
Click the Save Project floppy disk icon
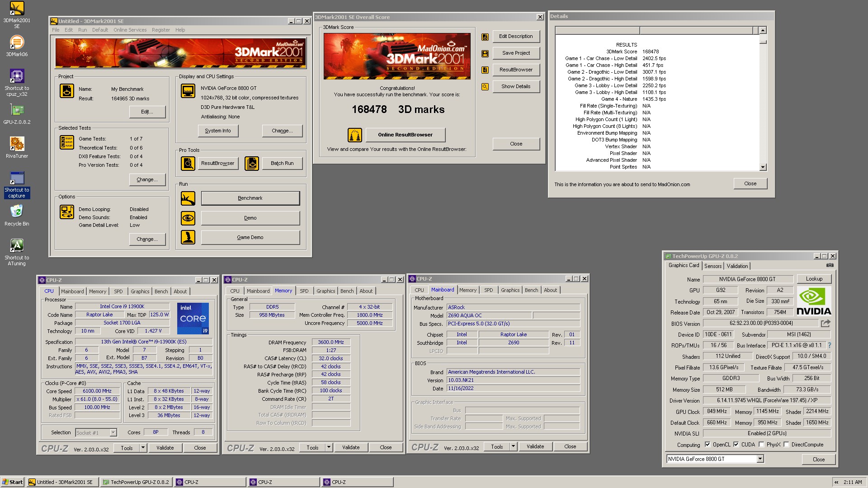(x=485, y=54)
